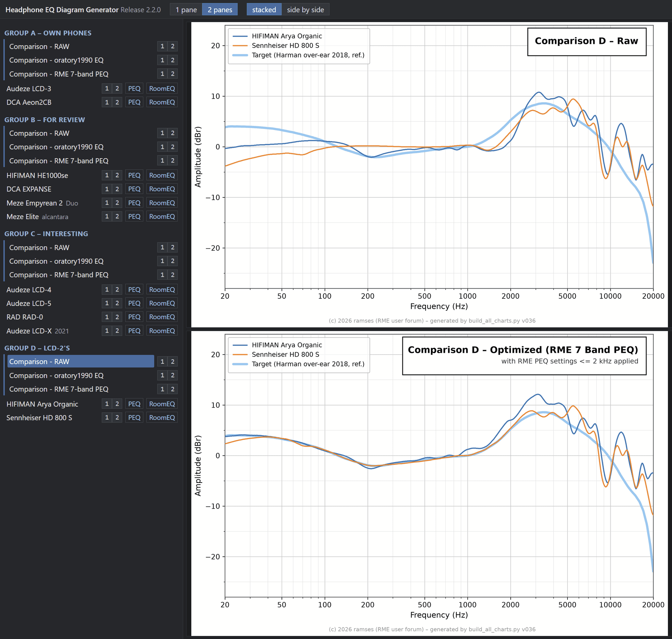The height and width of the screenshot is (639, 672).
Task: Open PEQ for Meze Empyrean 2
Action: 134,203
